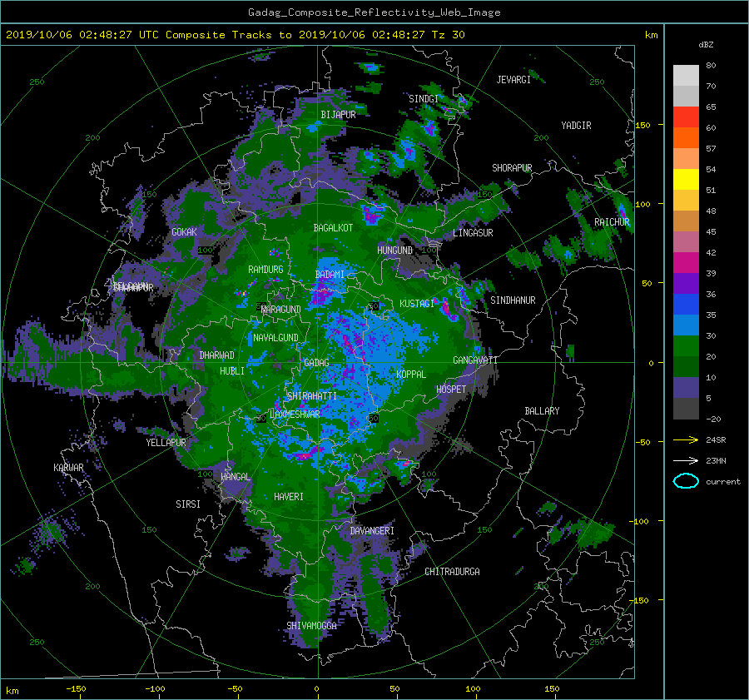Click the -150 tick on bottom axis

click(76, 689)
